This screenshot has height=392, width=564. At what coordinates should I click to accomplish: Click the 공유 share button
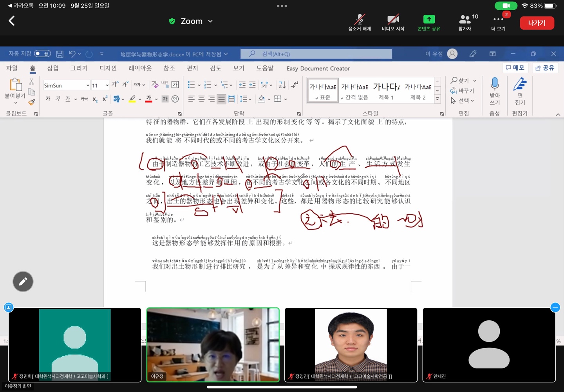click(x=545, y=68)
